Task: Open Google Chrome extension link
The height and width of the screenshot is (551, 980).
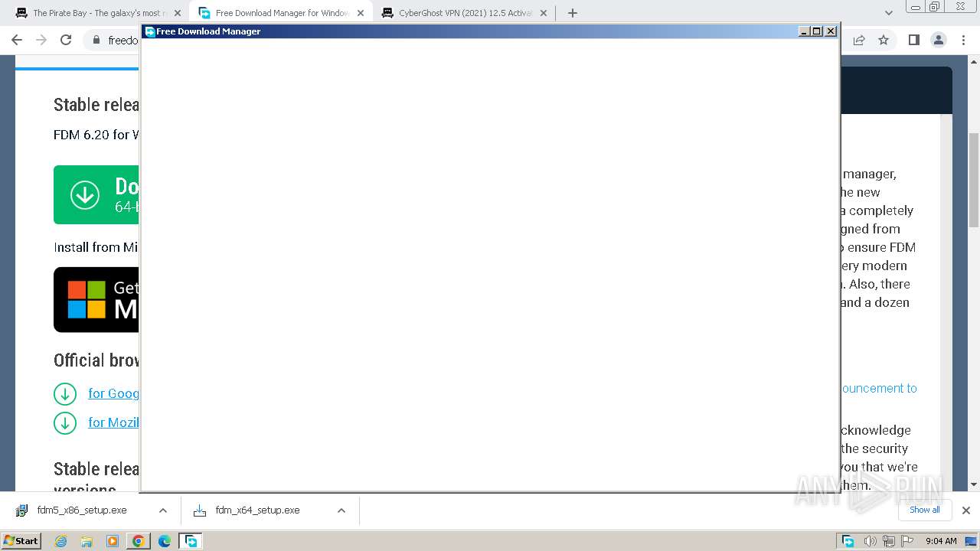Action: pos(113,393)
